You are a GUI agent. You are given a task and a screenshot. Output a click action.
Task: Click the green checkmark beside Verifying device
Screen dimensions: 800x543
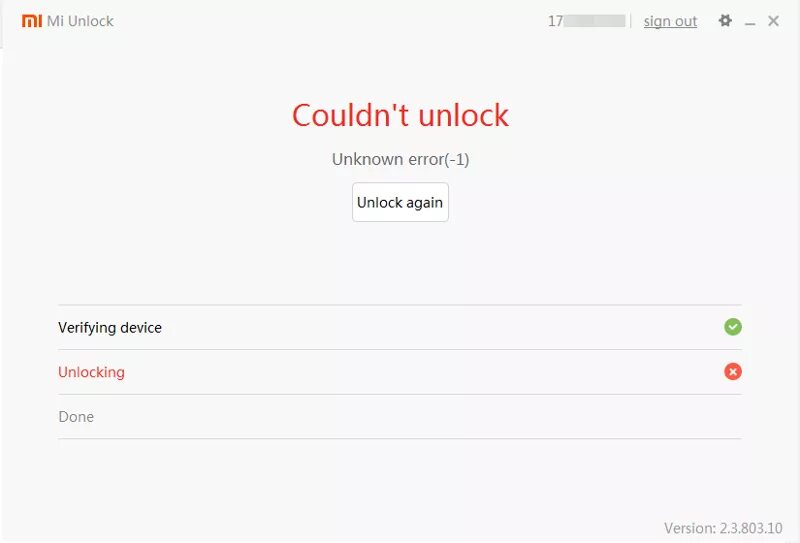click(x=733, y=327)
